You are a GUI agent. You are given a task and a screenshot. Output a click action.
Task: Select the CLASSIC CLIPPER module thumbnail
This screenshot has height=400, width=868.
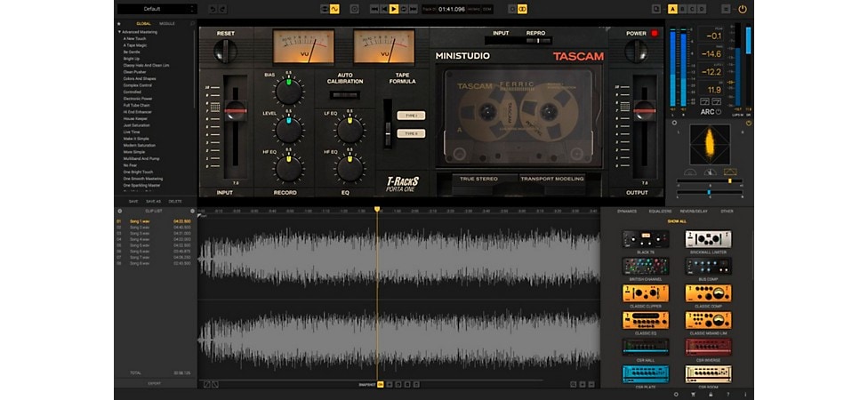[646, 293]
